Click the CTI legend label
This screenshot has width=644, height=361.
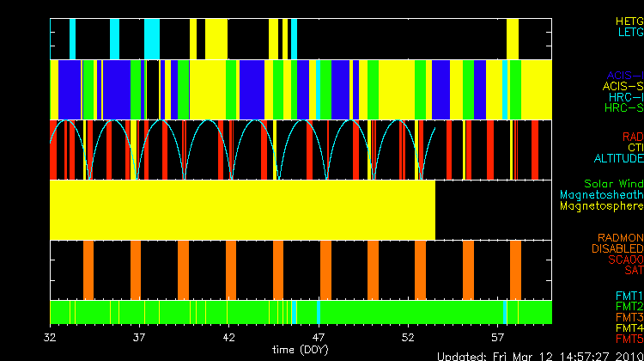(634, 148)
